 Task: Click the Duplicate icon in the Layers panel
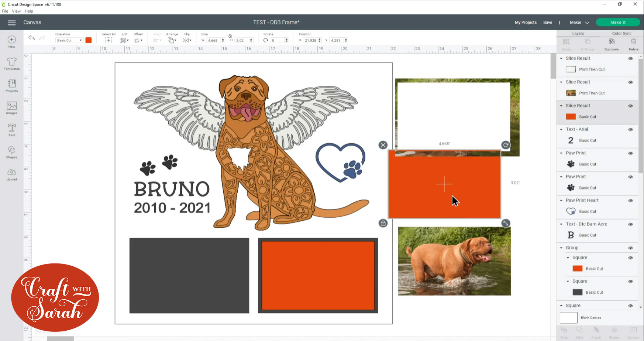tap(612, 44)
